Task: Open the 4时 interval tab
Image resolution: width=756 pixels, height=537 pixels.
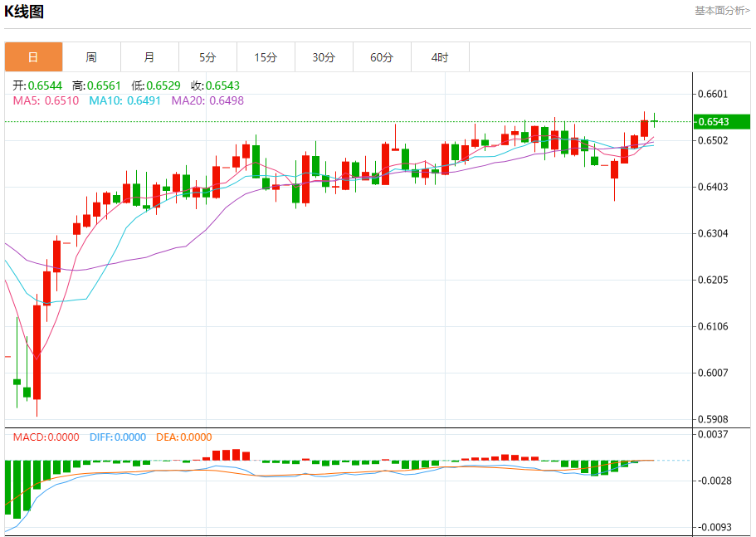Action: coord(440,57)
